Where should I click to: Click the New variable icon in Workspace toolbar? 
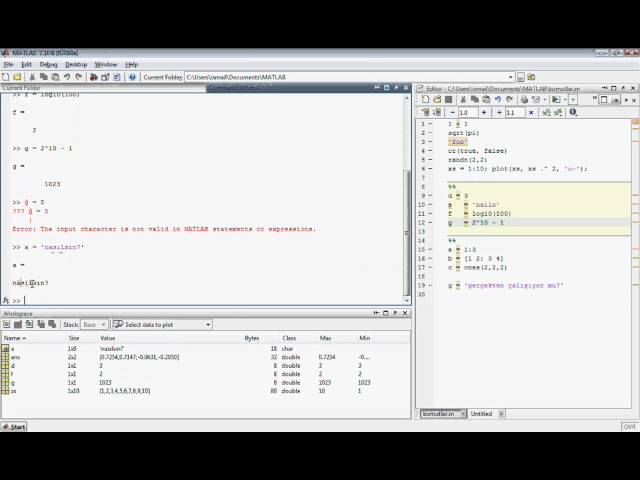[7, 324]
